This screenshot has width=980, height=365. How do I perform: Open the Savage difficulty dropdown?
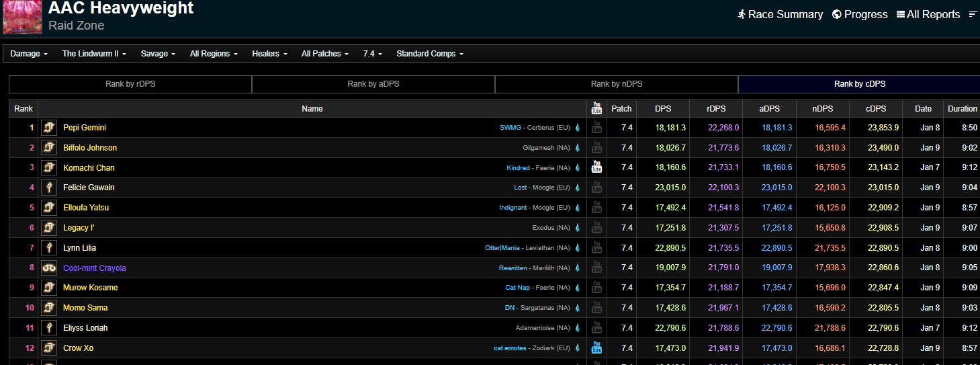pos(158,54)
